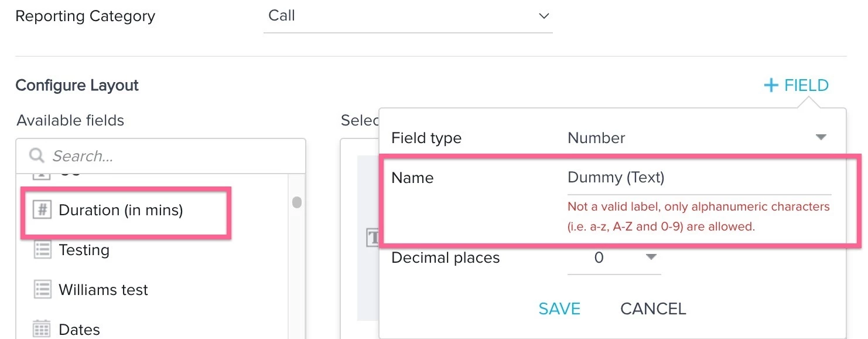
Task: Click the FIELD button to add a field
Action: [x=795, y=84]
